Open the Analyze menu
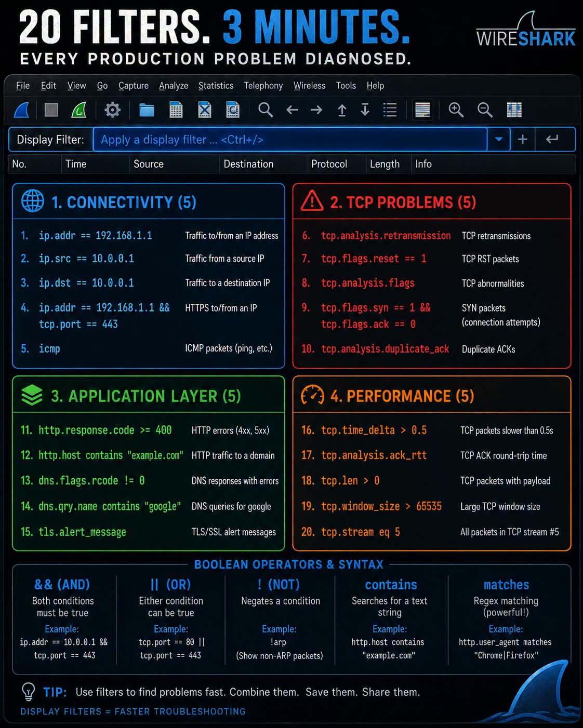This screenshot has height=728, width=583. (174, 86)
